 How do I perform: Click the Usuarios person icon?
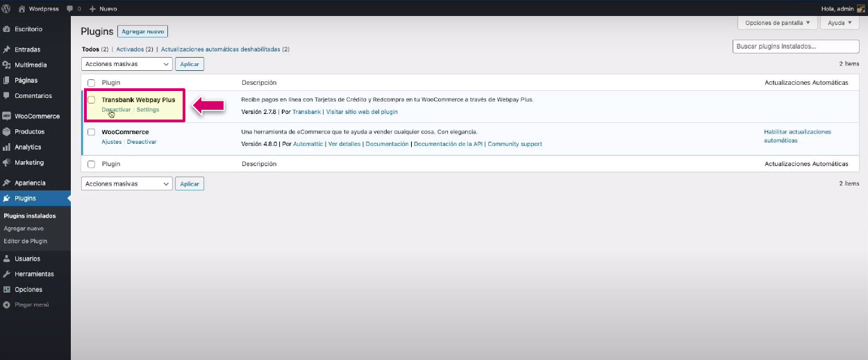click(6, 259)
